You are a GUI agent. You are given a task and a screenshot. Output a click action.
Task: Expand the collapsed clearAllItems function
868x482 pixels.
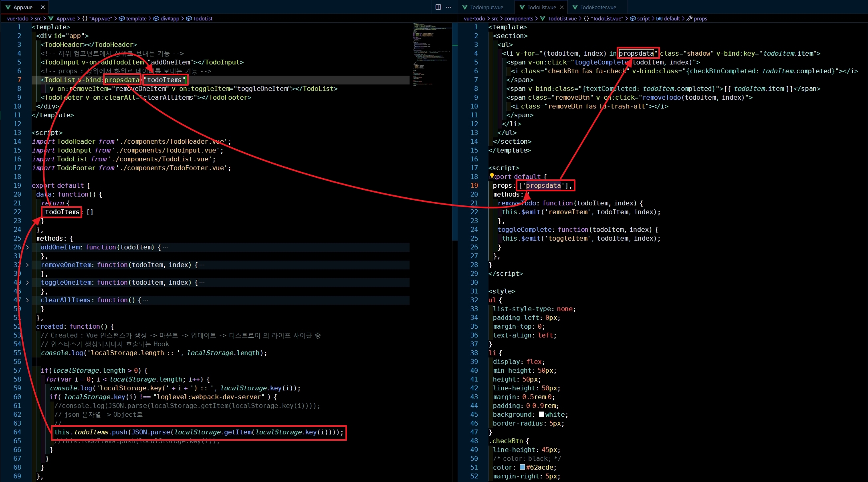27,300
